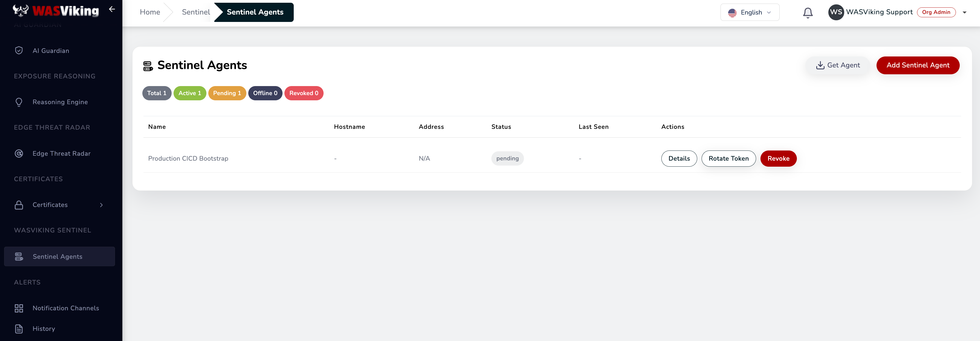Click the WASVIKING SENTINEL section label
The image size is (980, 341).
(53, 231)
